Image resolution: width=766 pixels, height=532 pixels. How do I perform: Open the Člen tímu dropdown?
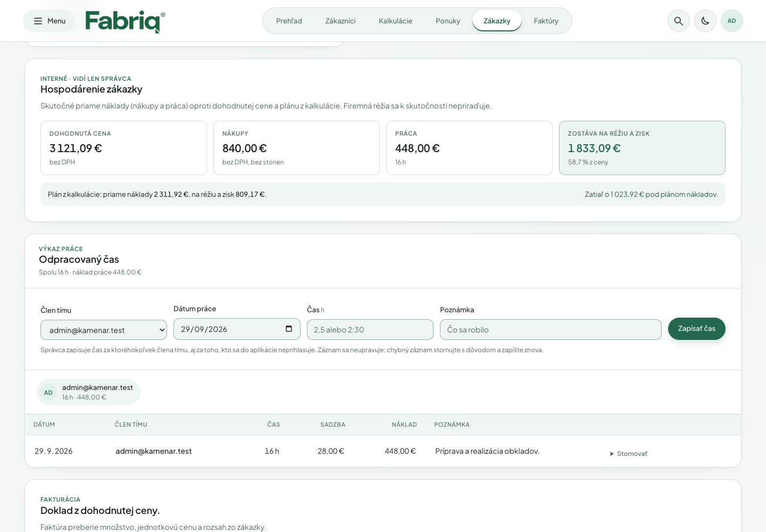[104, 330]
